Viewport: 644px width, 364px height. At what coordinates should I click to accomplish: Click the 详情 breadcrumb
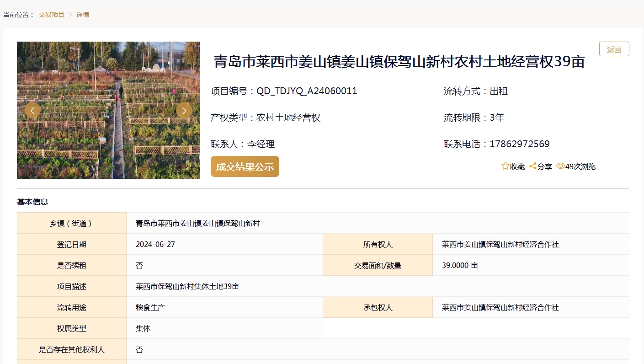pos(83,15)
